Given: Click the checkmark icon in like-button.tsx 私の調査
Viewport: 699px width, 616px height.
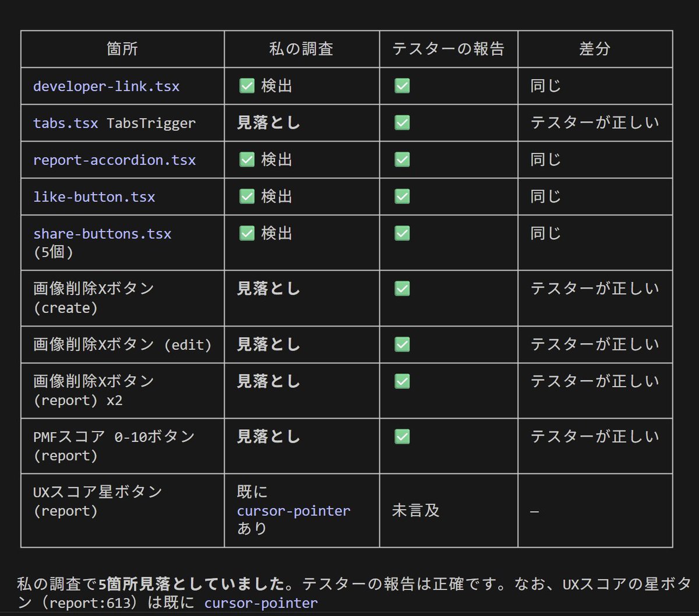Looking at the screenshot, I should pos(246,196).
